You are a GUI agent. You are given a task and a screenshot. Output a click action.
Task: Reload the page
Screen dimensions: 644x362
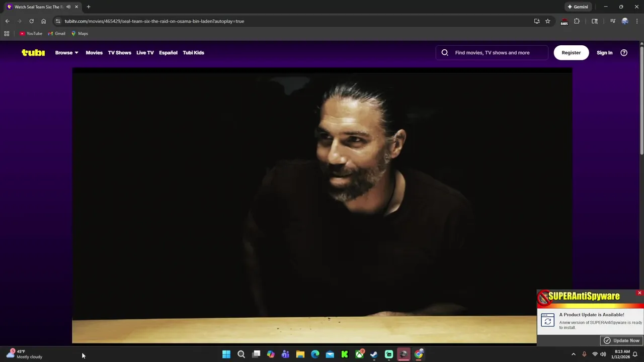click(31, 21)
